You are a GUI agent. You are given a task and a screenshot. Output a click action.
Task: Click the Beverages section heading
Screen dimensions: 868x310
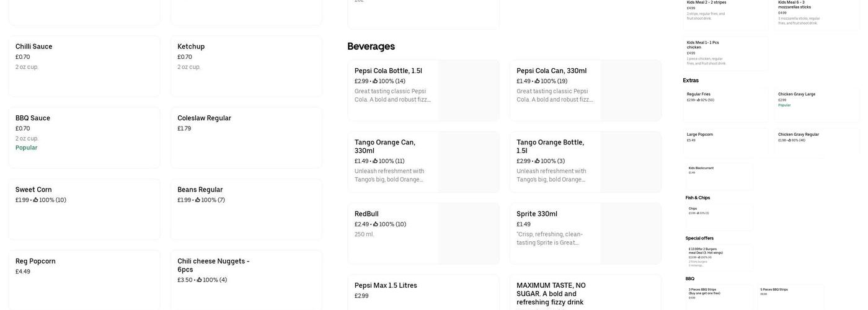click(371, 46)
